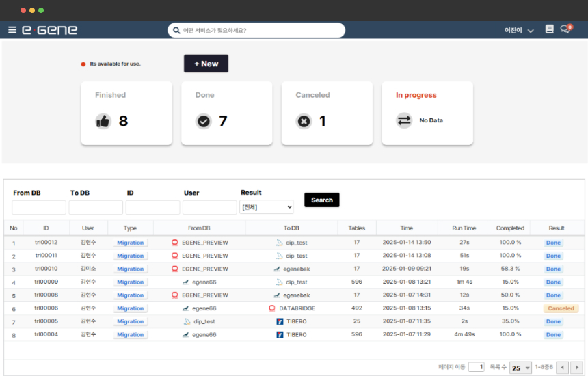
Task: Click the black Search button
Action: pos(321,200)
